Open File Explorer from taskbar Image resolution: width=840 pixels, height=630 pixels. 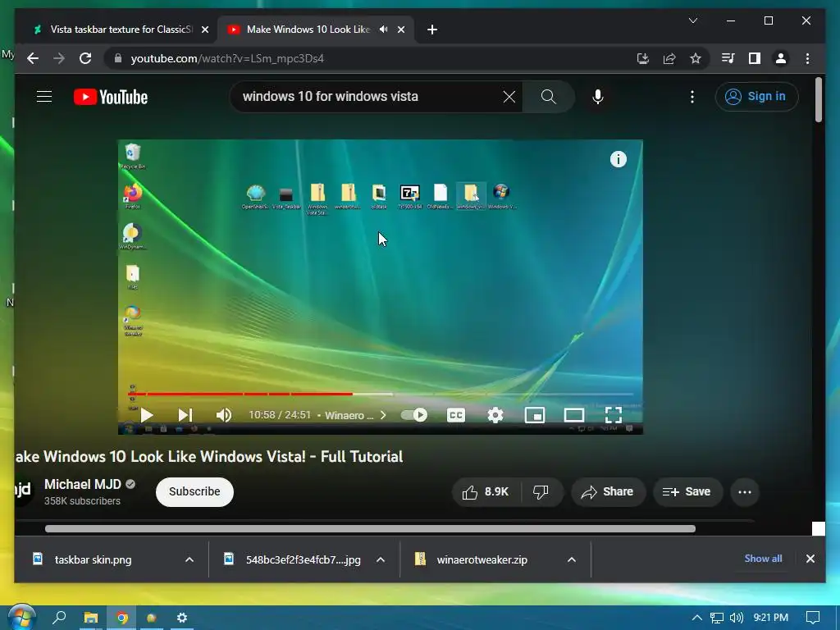pos(90,618)
